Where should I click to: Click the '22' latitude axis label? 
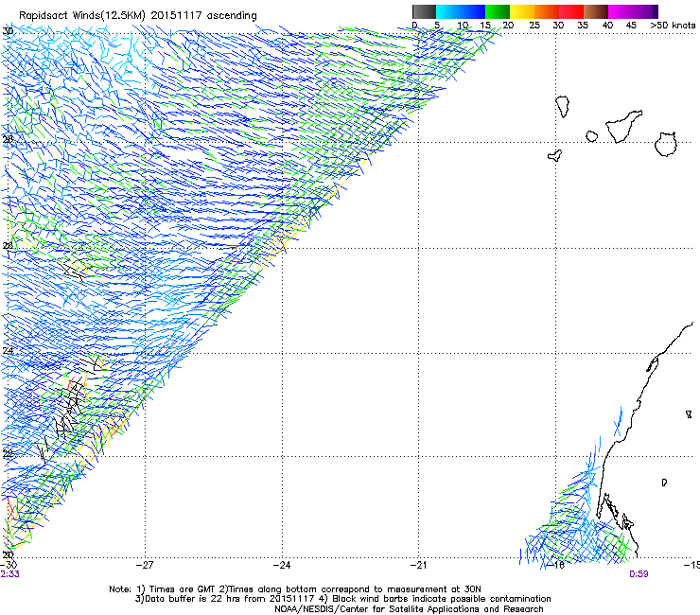[8, 454]
